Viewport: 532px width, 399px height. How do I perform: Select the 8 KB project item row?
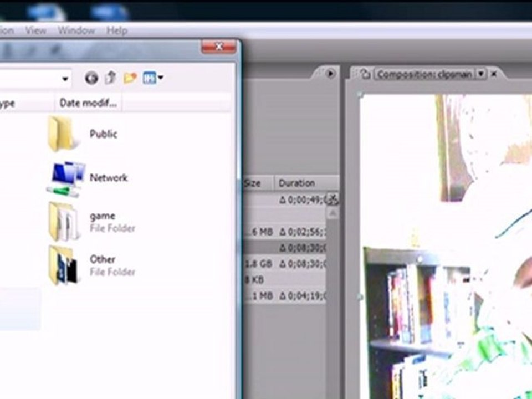click(x=284, y=279)
